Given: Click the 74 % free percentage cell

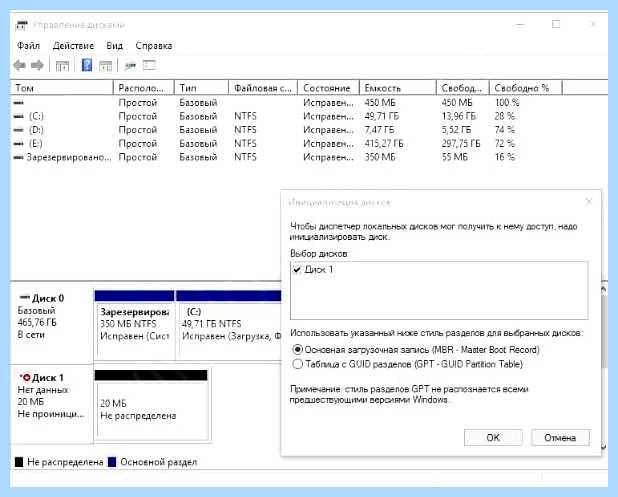Looking at the screenshot, I should [x=505, y=130].
